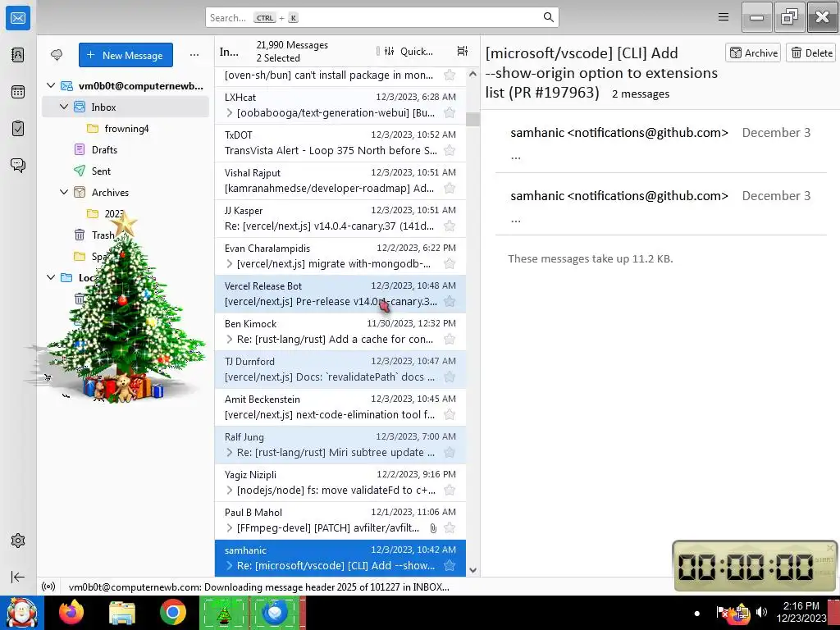Viewport: 840px width, 630px height.
Task: Archive the selected messages
Action: [753, 52]
